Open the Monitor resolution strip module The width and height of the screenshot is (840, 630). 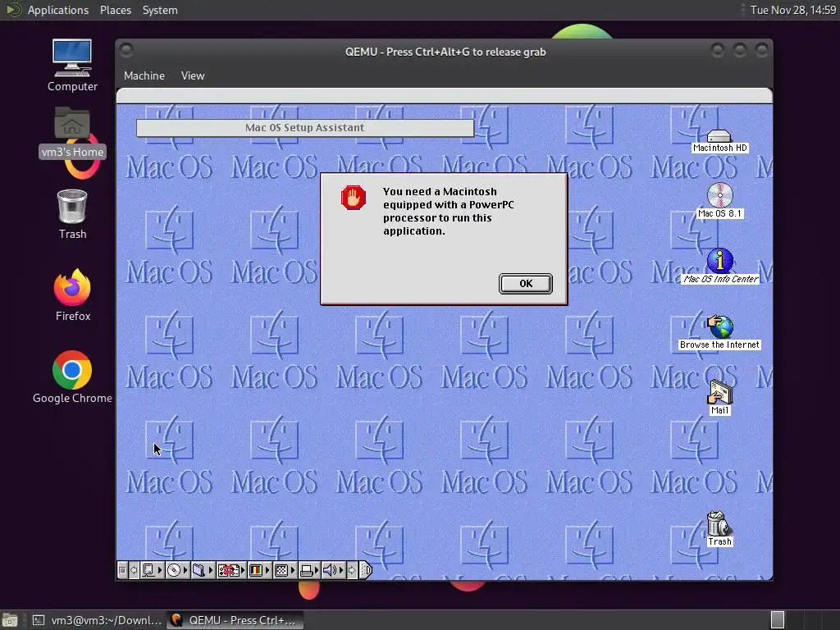tap(281, 571)
